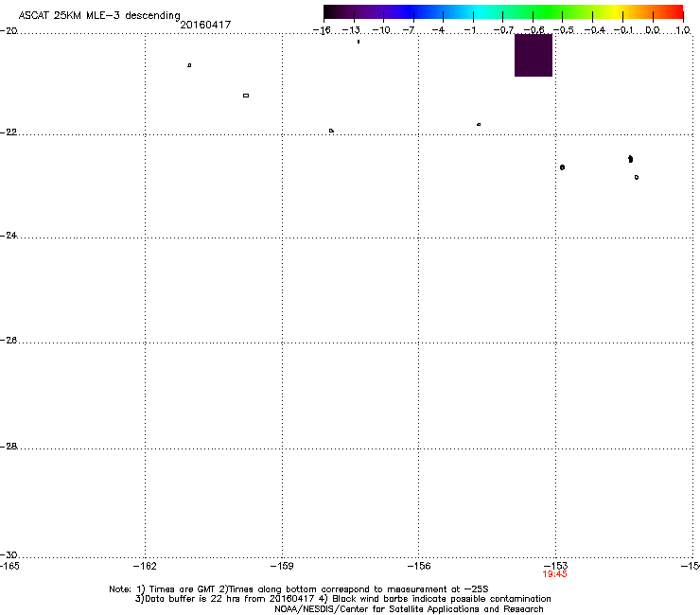Click the colorbar label '-0.7'
The width and height of the screenshot is (700, 615).
(503, 30)
